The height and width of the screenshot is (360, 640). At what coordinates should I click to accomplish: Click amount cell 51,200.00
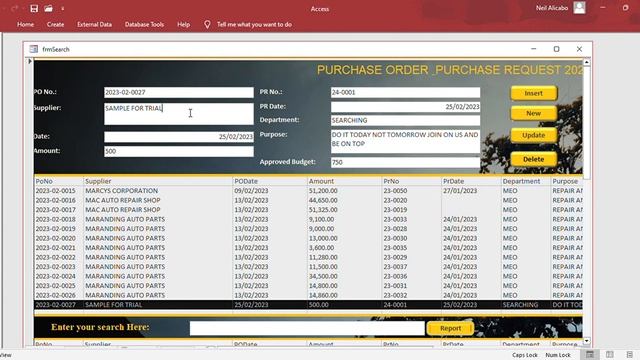pos(323,191)
